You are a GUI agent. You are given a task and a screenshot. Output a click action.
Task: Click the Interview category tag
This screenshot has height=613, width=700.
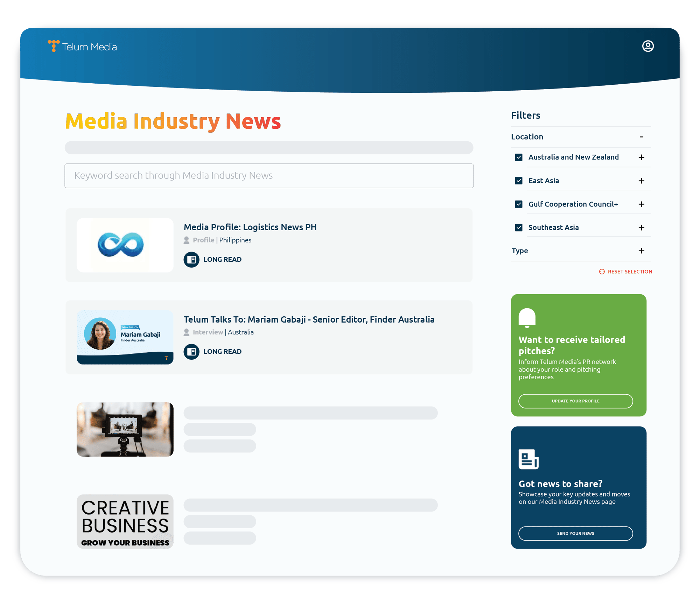click(208, 332)
